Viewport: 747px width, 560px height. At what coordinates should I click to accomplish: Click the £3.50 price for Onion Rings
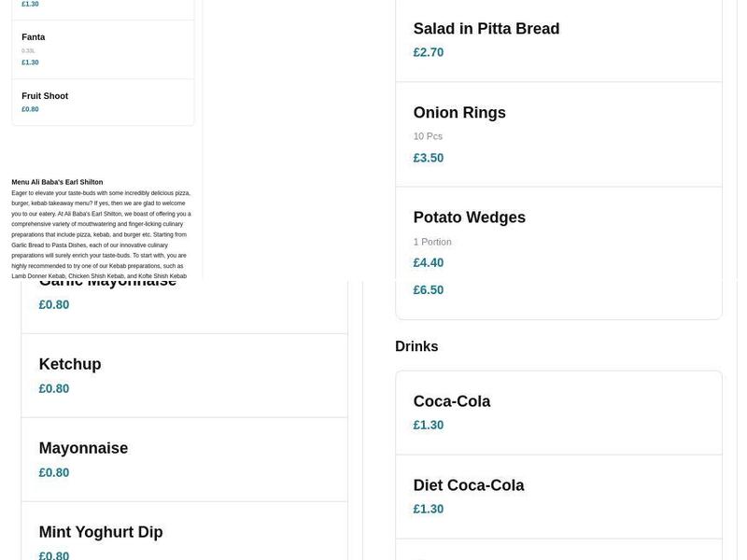click(429, 157)
